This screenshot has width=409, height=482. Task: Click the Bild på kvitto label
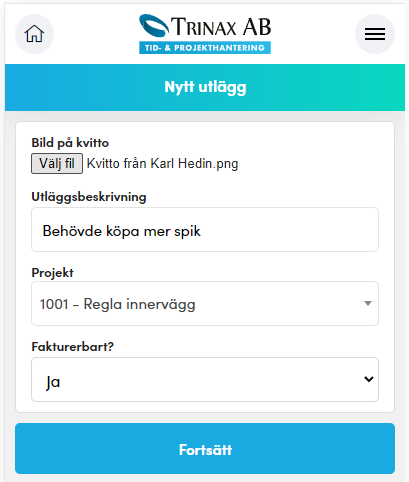point(70,143)
